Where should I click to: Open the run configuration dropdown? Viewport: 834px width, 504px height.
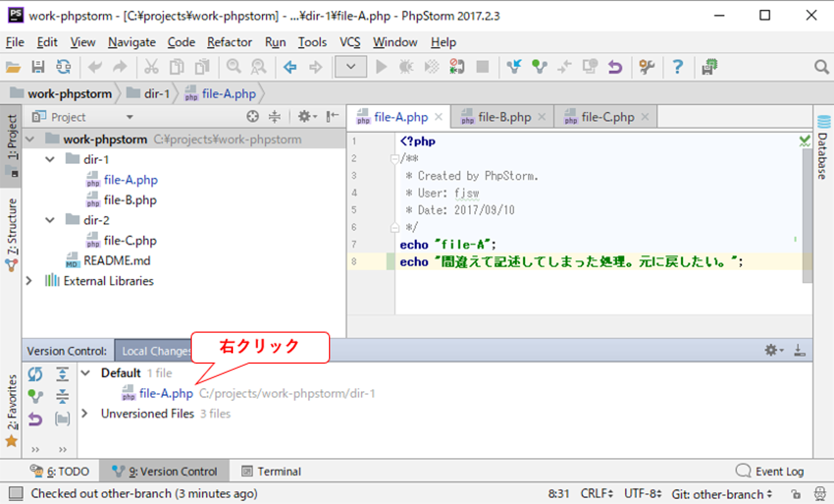[350, 67]
